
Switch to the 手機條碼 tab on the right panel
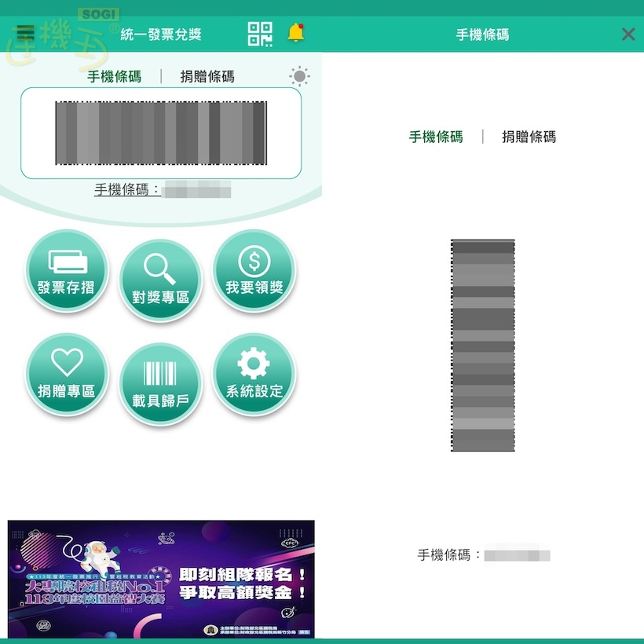click(437, 137)
